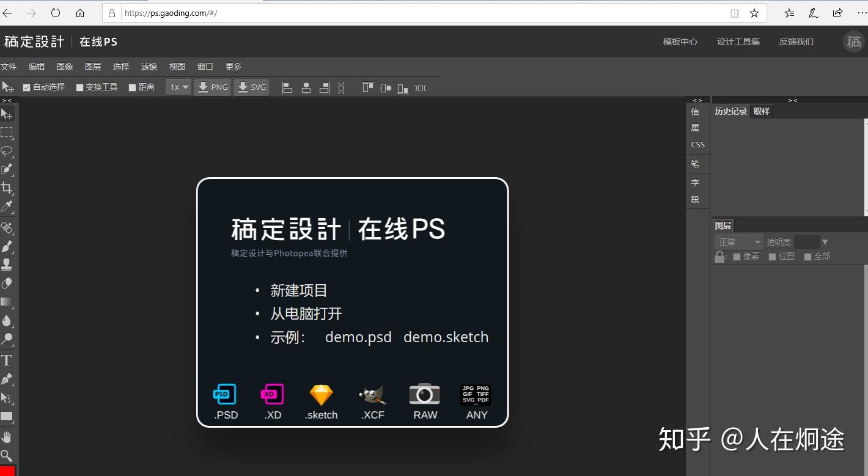The height and width of the screenshot is (476, 868).
Task: Select the Move tool in left toolbar
Action: click(7, 114)
